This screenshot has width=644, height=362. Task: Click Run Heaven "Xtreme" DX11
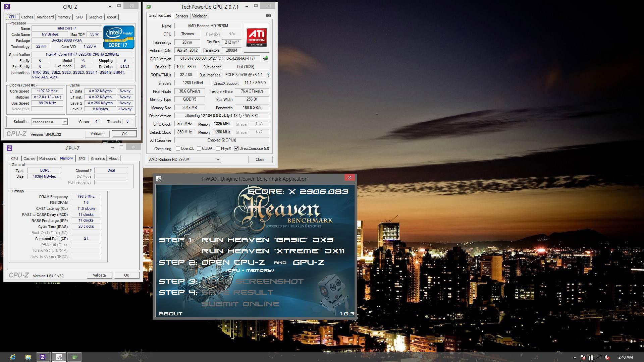273,251
